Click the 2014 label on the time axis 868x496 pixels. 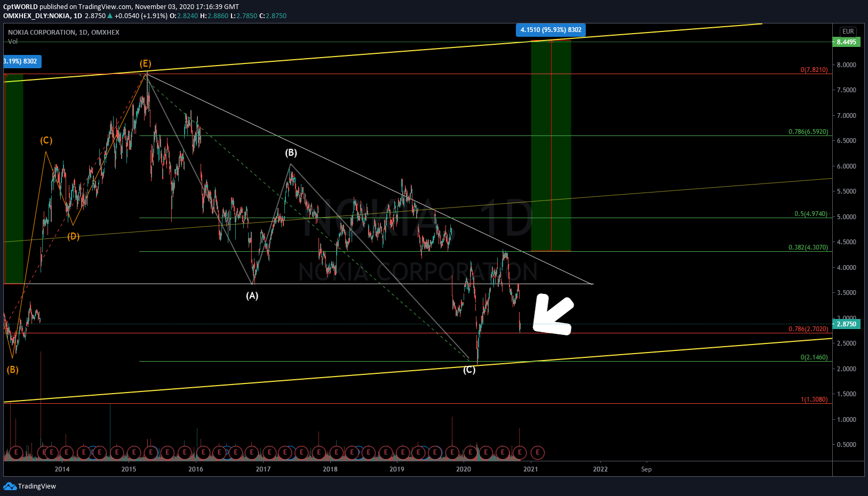pos(62,469)
